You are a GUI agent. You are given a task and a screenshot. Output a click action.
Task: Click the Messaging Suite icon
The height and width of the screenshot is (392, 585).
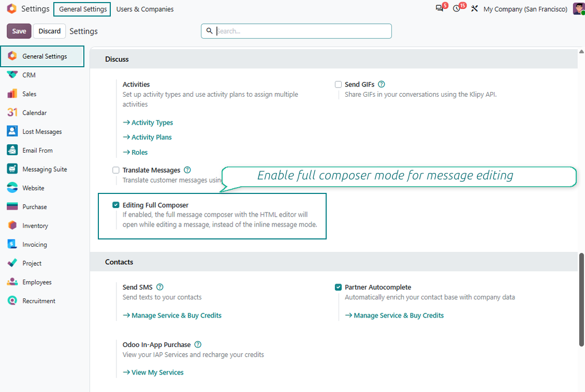click(x=12, y=169)
